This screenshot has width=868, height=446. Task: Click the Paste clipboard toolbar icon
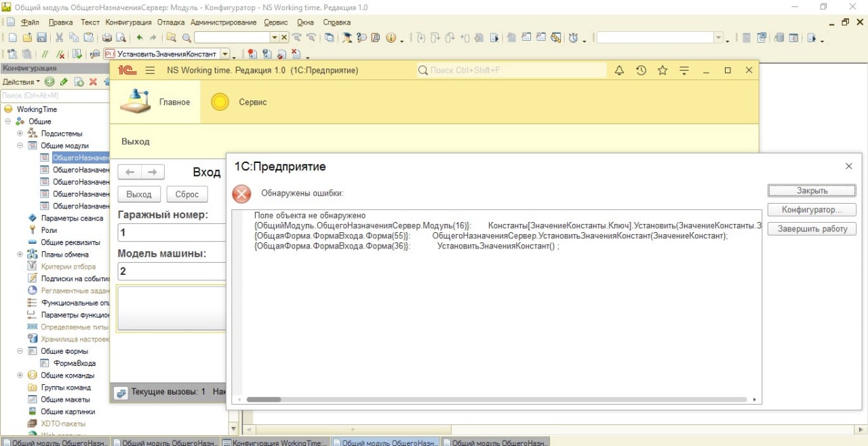tap(87, 38)
